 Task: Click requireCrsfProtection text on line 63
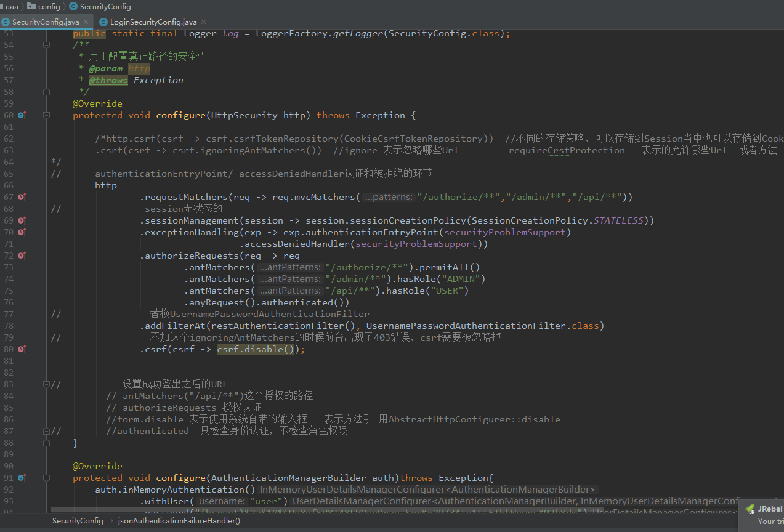pos(567,150)
